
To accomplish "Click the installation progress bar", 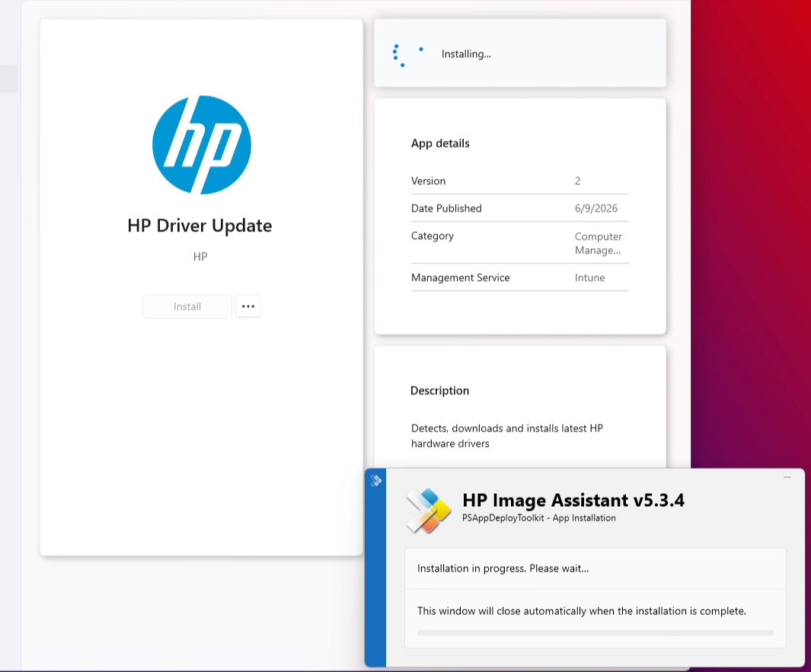I will pos(595,632).
